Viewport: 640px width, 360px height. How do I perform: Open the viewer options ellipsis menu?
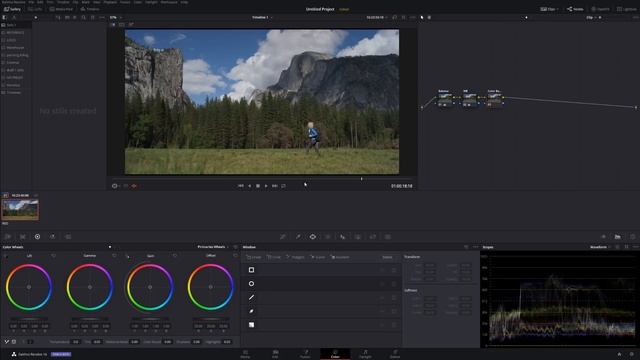(x=413, y=18)
